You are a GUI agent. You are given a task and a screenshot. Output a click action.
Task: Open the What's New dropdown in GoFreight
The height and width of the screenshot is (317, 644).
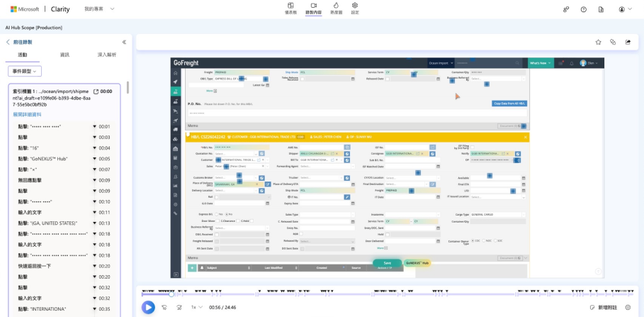pos(540,63)
